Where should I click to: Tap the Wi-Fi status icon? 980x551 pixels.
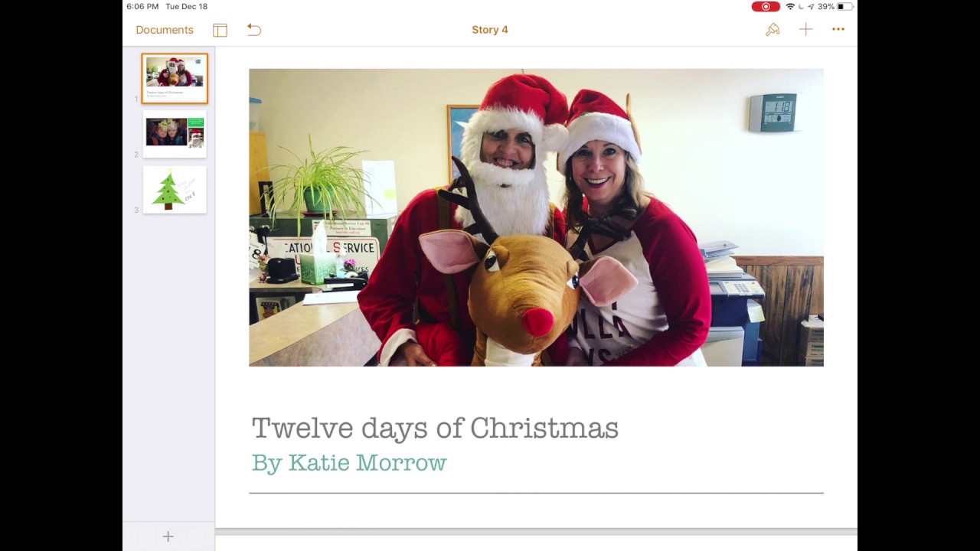[790, 6]
